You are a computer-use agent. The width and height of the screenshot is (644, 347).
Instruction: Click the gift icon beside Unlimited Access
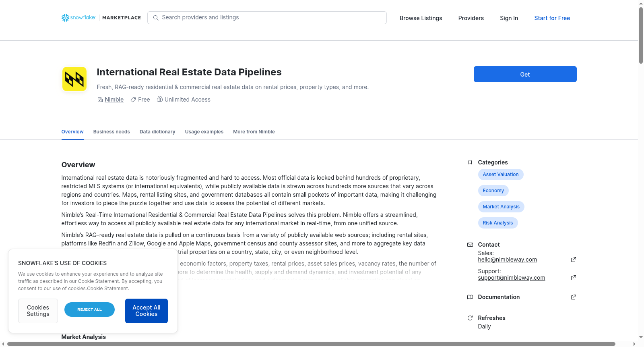(x=160, y=99)
